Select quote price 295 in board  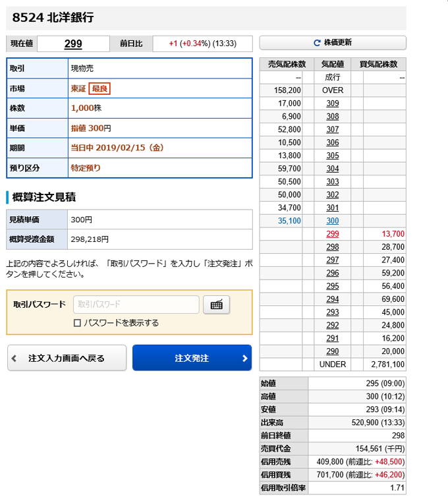(x=333, y=286)
